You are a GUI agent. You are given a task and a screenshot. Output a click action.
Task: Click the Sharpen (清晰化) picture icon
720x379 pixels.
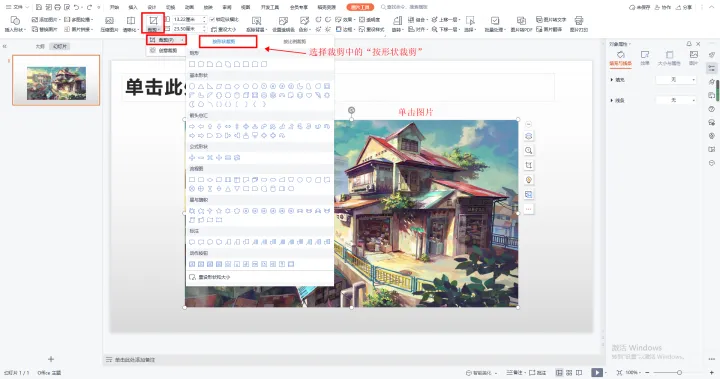tap(131, 21)
